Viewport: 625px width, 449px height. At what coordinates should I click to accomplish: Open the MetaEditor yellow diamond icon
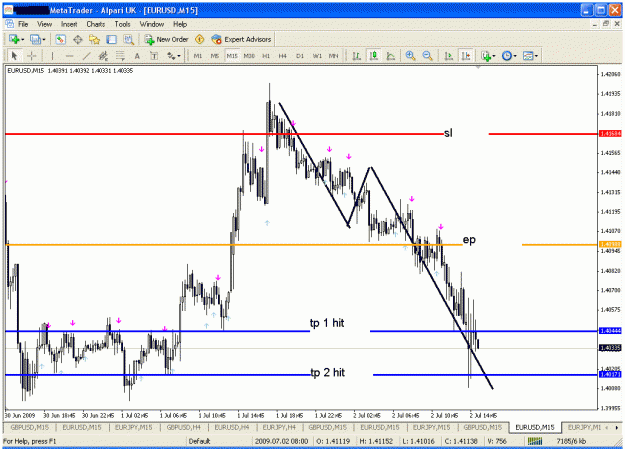200,39
